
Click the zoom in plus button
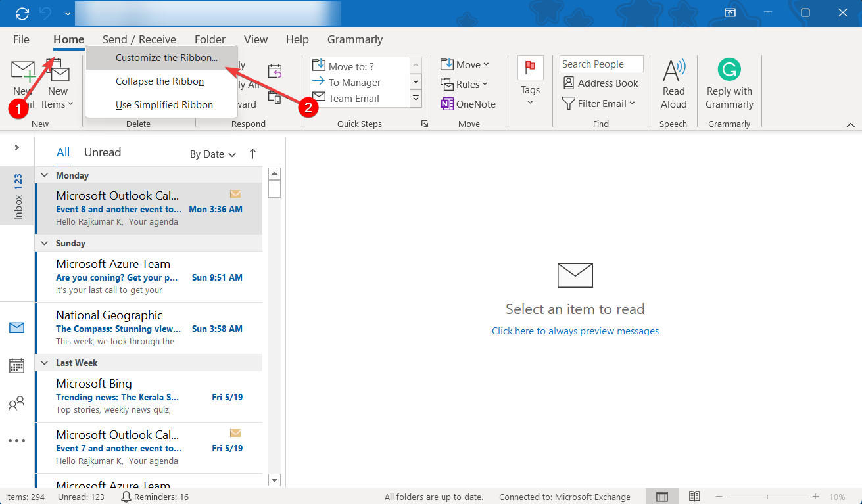tap(815, 497)
